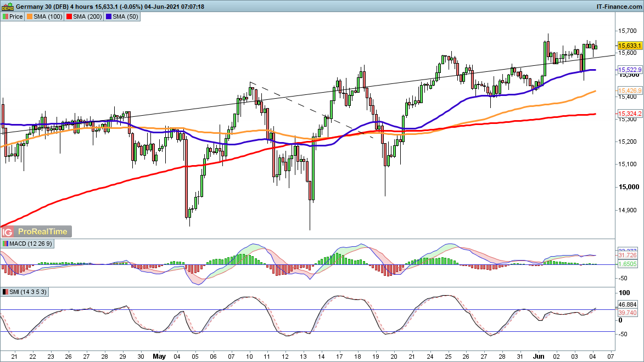Click the Price legend candle icon
This screenshot has width=644, height=362.
pos(5,16)
